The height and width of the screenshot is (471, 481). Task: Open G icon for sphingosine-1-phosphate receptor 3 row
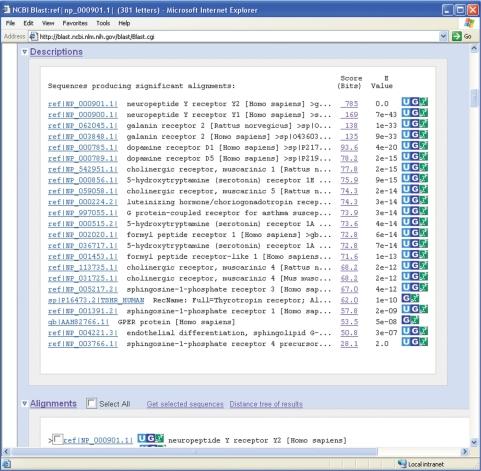pos(414,288)
